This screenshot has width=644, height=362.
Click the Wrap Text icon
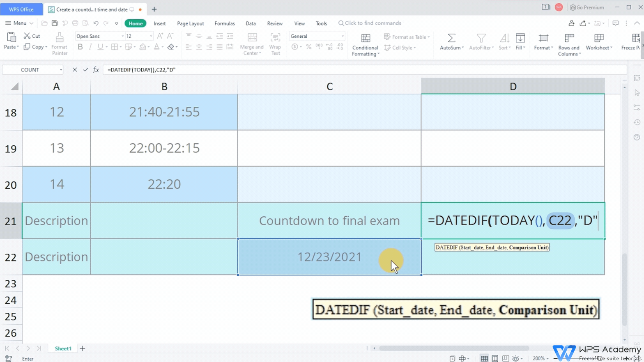275,38
